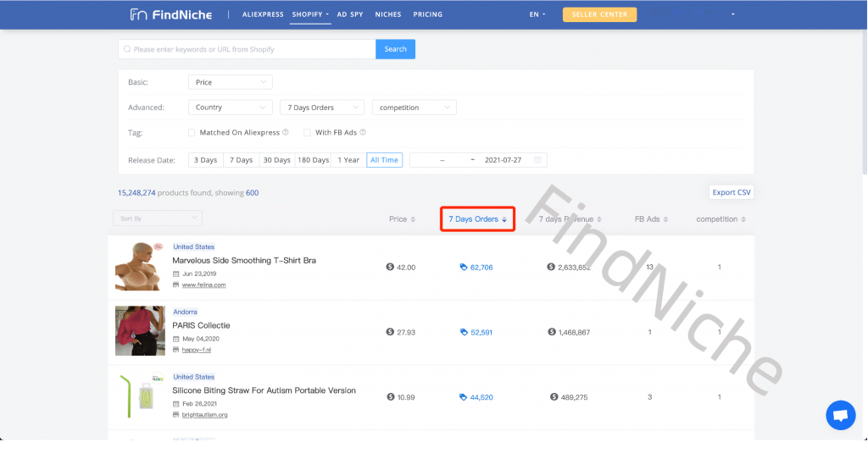Select All Time release date tab
Image resolution: width=868 pixels, height=470 pixels.
coord(384,160)
